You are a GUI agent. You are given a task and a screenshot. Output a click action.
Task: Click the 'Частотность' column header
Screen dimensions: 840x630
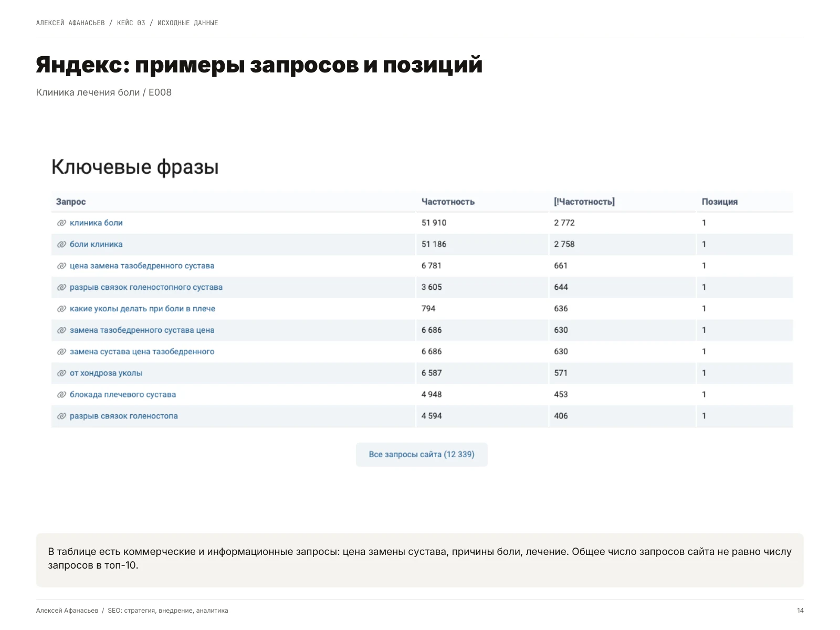pyautogui.click(x=448, y=202)
